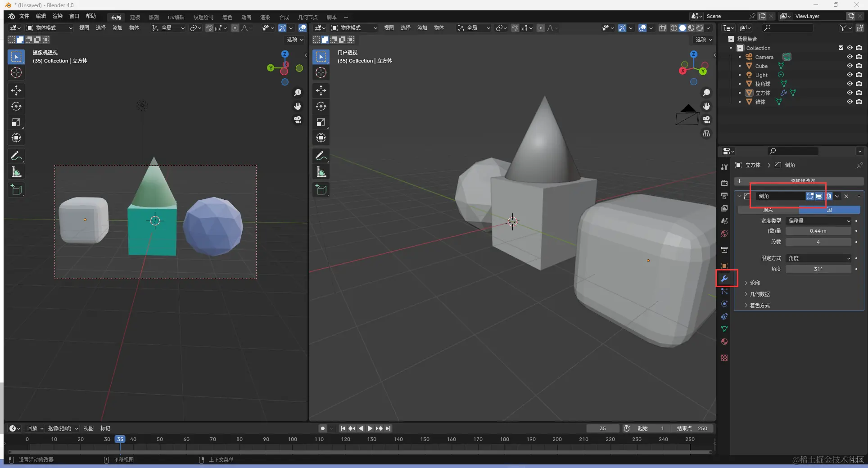Expand the 轮廓 subpanel
Image resolution: width=868 pixels, height=468 pixels.
point(755,283)
